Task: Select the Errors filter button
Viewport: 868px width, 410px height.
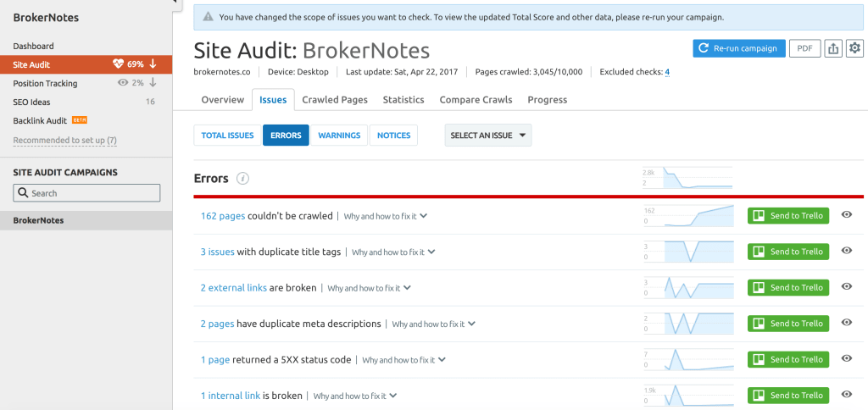Action: click(x=286, y=135)
